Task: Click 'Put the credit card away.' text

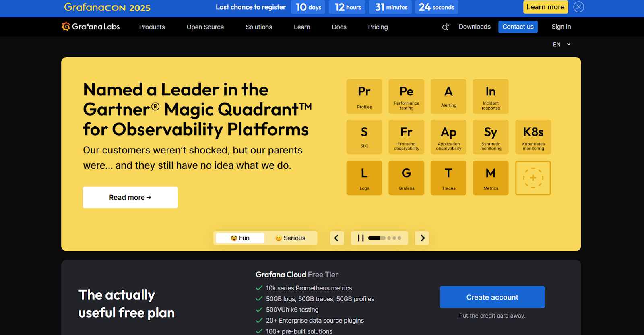Action: click(x=492, y=316)
